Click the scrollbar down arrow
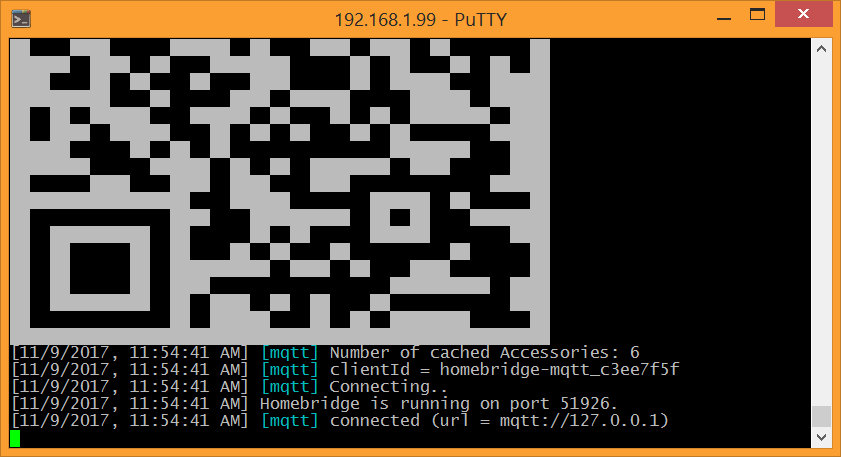Image resolution: width=841 pixels, height=457 pixels. point(821,437)
